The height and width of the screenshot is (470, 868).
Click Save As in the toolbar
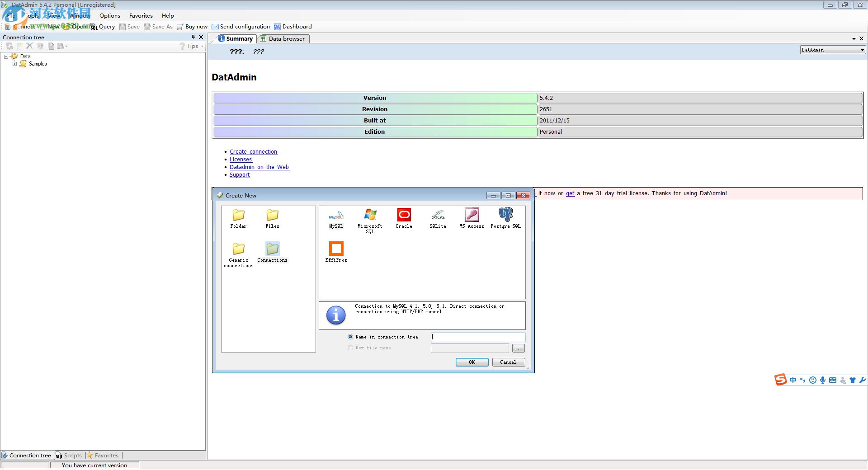click(x=158, y=27)
